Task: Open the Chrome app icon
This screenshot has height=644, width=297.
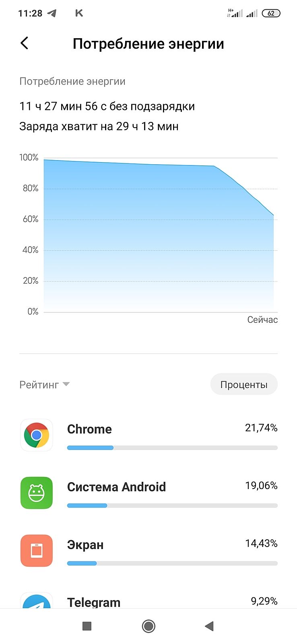Action: pyautogui.click(x=37, y=435)
